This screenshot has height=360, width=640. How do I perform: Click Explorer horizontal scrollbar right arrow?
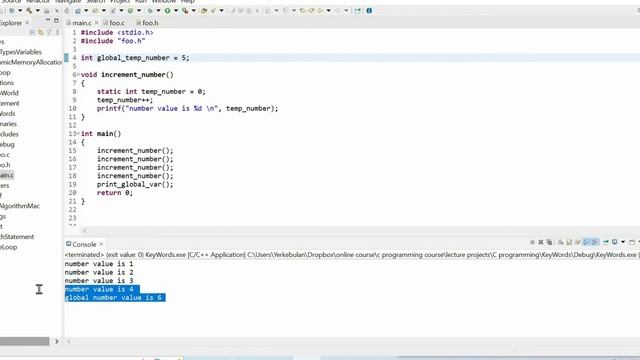[x=57, y=341]
